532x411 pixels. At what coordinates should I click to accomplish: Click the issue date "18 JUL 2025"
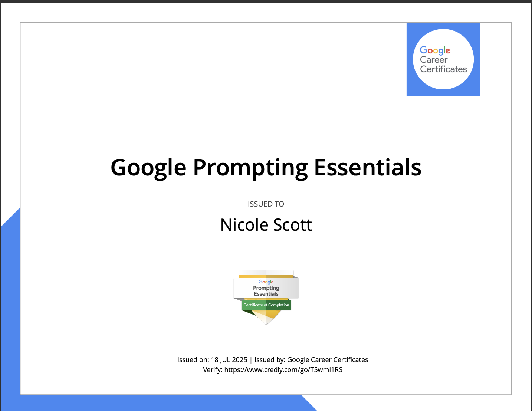pyautogui.click(x=229, y=359)
